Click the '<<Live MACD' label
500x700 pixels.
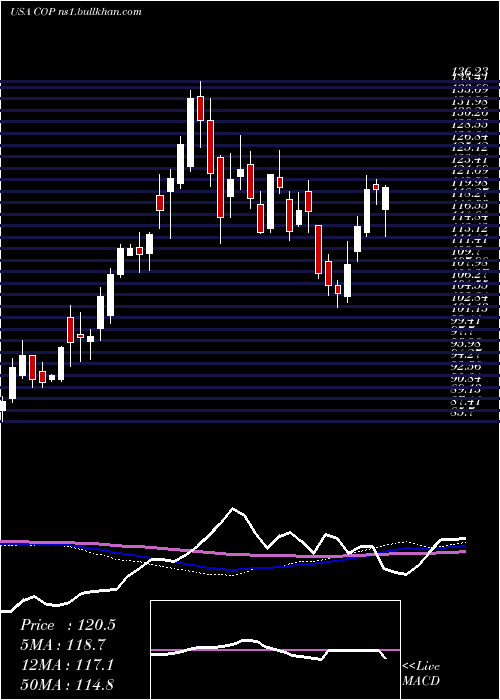click(421, 674)
